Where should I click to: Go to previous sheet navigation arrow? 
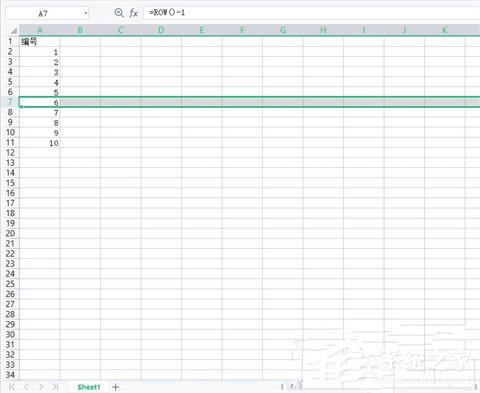[26, 387]
